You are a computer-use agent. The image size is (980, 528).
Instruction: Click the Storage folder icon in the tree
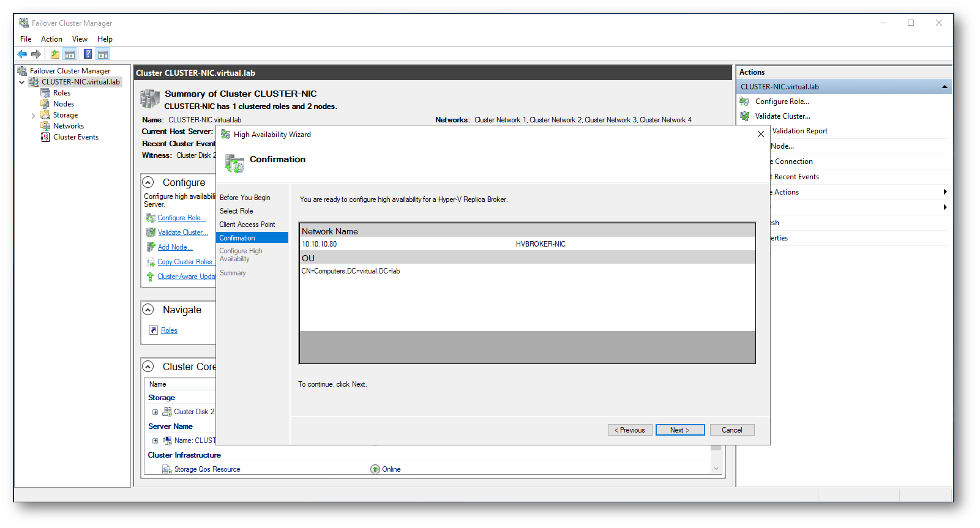pyautogui.click(x=45, y=115)
